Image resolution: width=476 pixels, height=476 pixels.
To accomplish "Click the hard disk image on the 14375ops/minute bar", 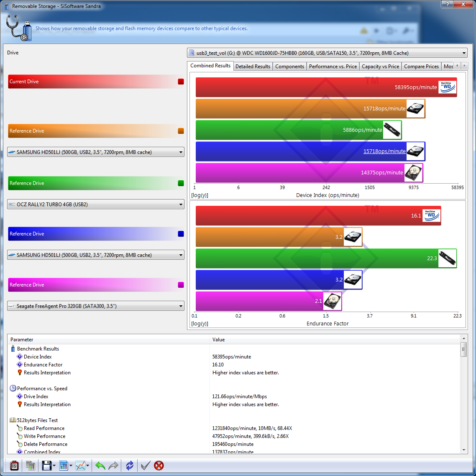I will pyautogui.click(x=413, y=173).
